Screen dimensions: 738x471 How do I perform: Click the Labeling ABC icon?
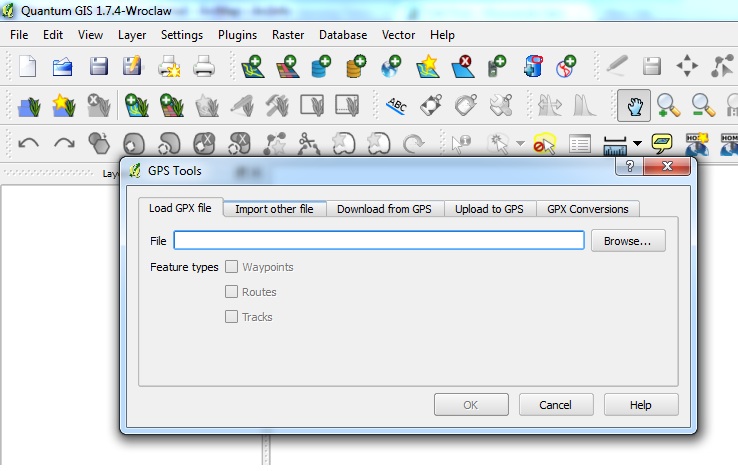(397, 104)
